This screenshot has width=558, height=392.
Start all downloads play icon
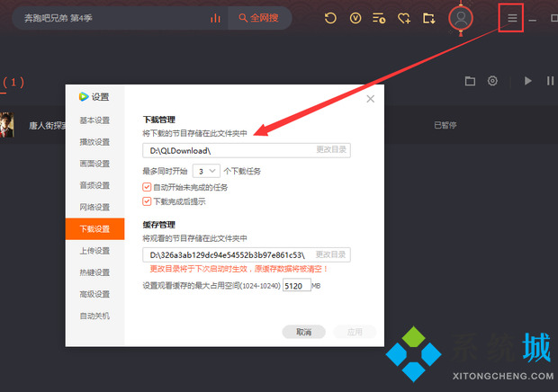(x=528, y=81)
